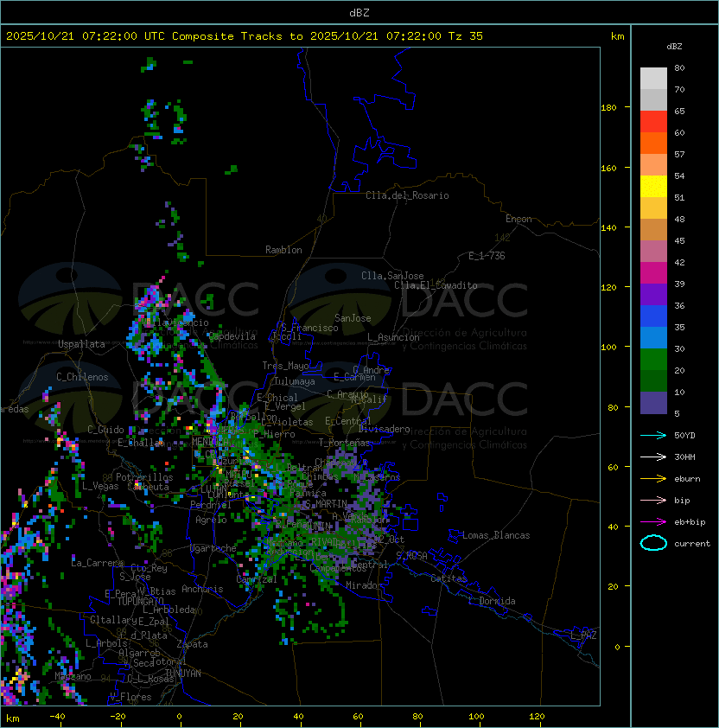Click the 'Mirador' map label
The width and height of the screenshot is (719, 728).
[364, 585]
